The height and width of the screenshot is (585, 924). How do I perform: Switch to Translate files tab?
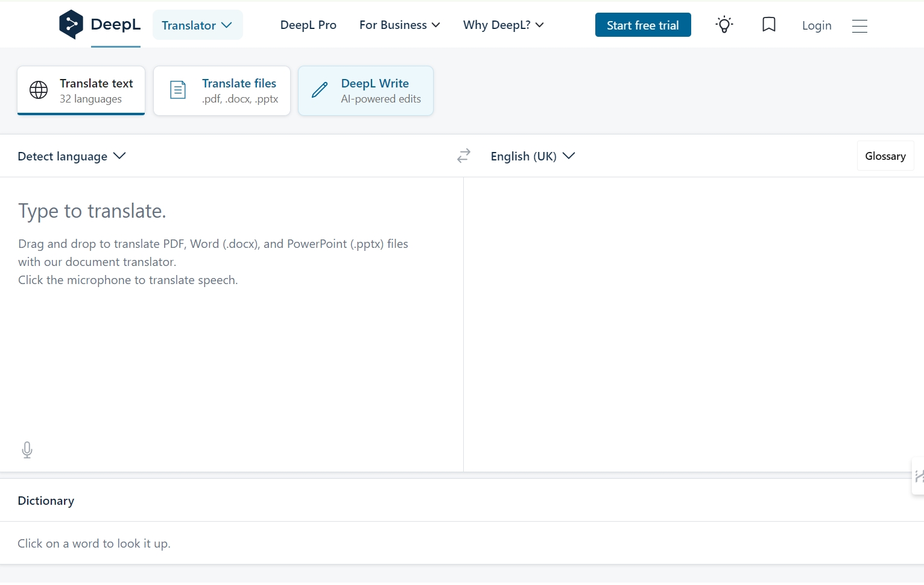pyautogui.click(x=222, y=90)
